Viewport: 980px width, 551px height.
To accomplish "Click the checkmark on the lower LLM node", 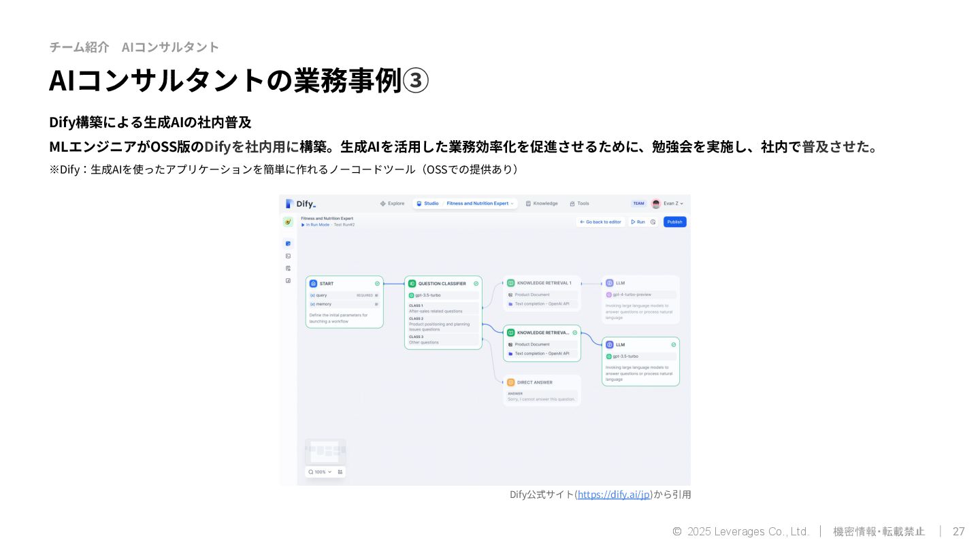I will click(x=674, y=344).
